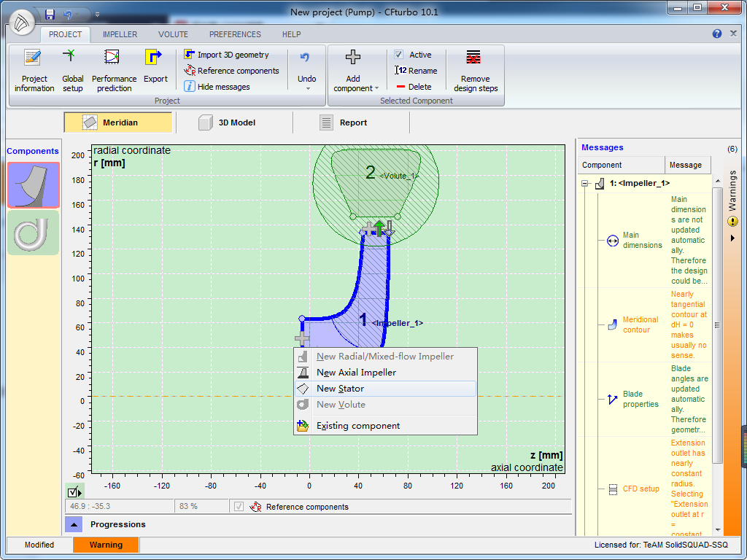
Task: Open the help question mark icon
Action: (717, 34)
